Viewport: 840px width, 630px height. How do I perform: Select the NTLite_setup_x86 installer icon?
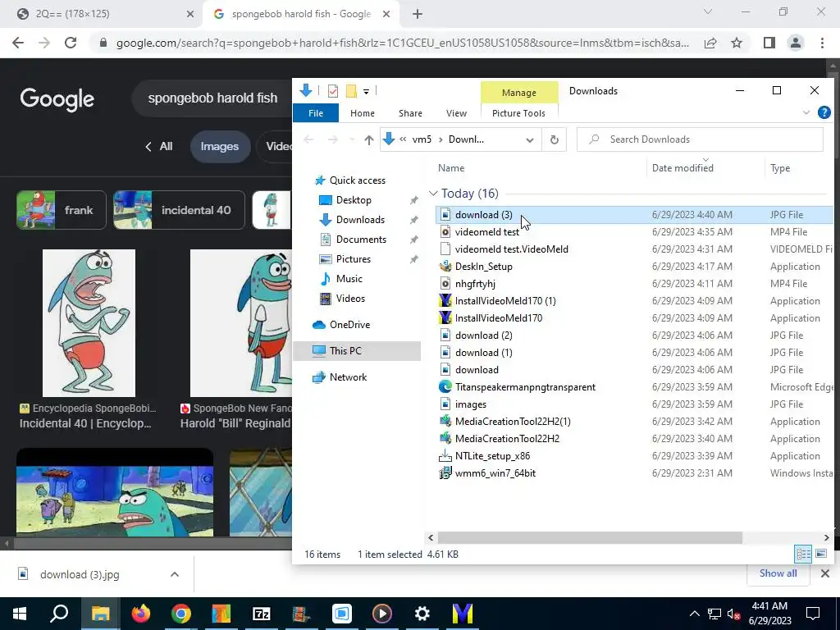[x=445, y=456]
